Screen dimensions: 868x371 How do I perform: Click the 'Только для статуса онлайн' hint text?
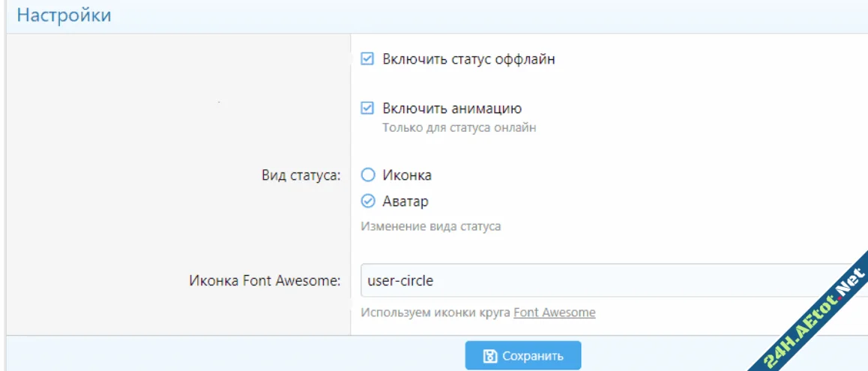tap(459, 128)
